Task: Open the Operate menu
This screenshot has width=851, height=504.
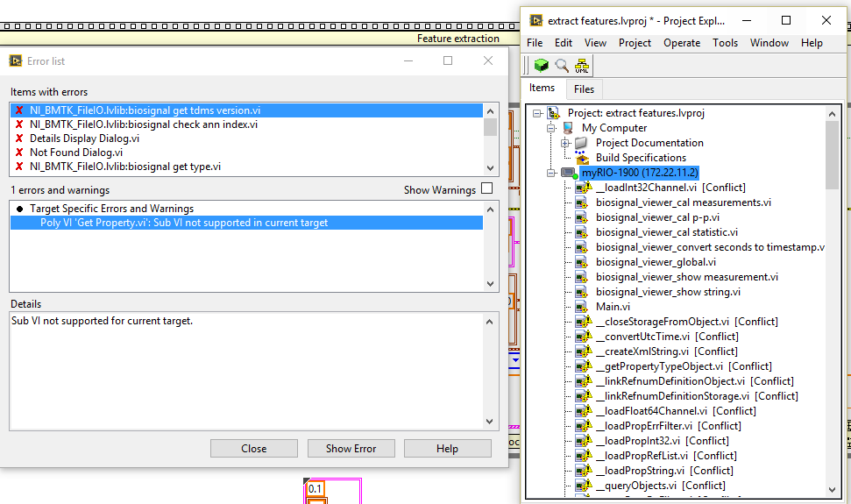Action: coord(682,43)
